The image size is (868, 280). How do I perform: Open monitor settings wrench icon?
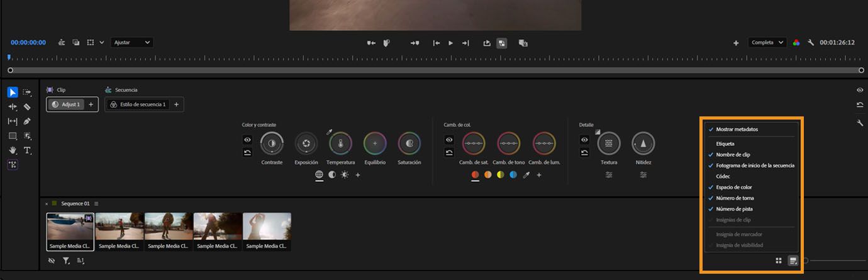pos(811,43)
